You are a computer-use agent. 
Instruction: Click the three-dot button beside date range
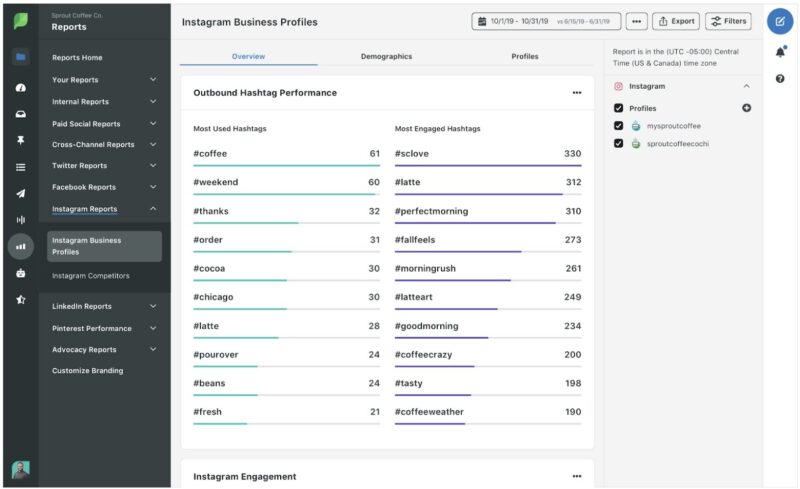click(636, 21)
